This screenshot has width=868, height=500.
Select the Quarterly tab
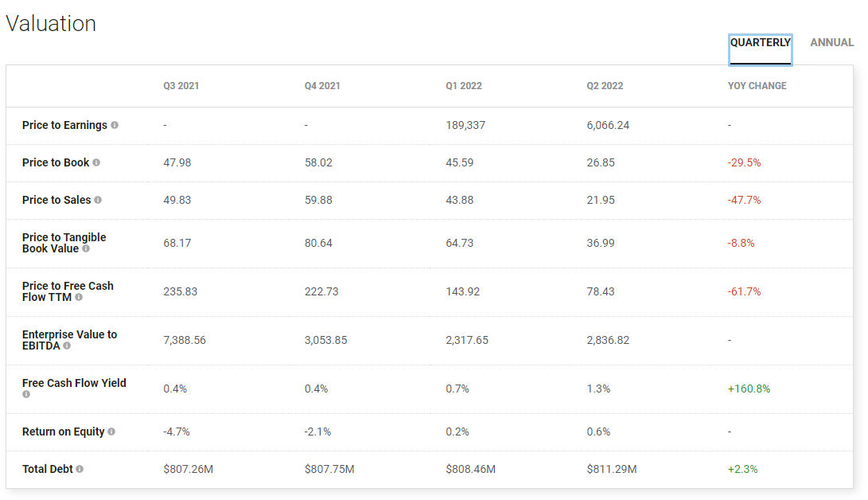click(760, 43)
